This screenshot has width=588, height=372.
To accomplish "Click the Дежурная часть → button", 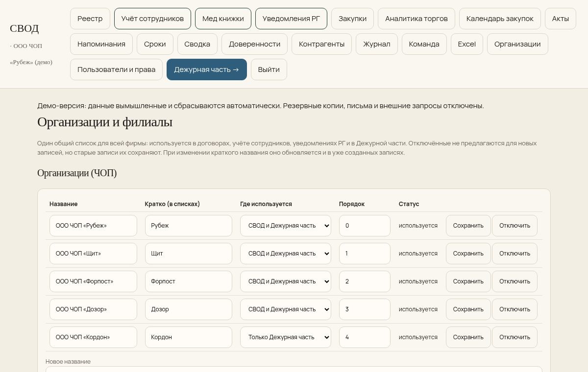I will click(x=207, y=70).
